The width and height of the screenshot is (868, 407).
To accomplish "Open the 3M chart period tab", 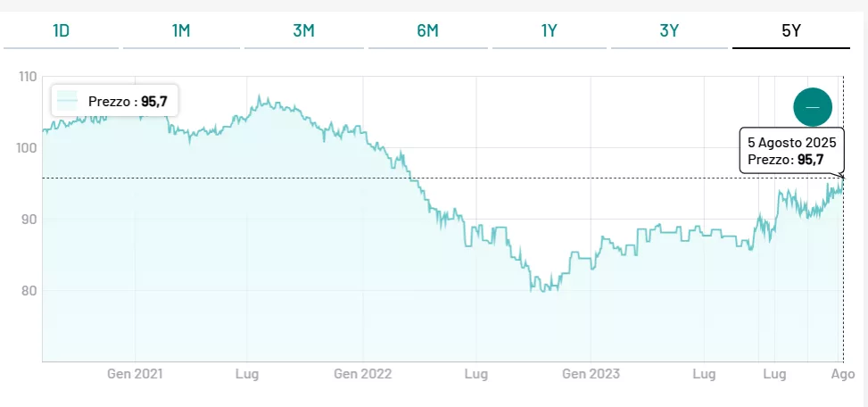I will [x=303, y=30].
